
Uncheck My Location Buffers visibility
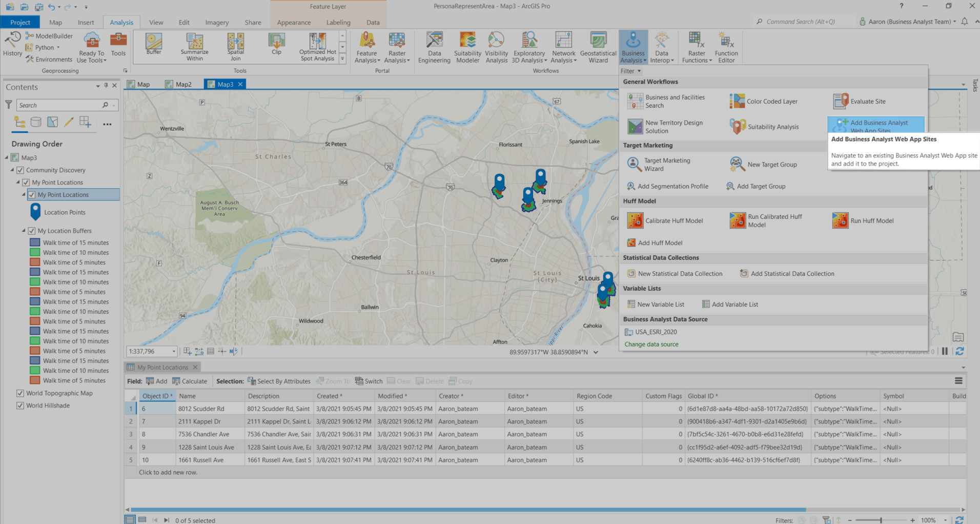[x=31, y=230]
